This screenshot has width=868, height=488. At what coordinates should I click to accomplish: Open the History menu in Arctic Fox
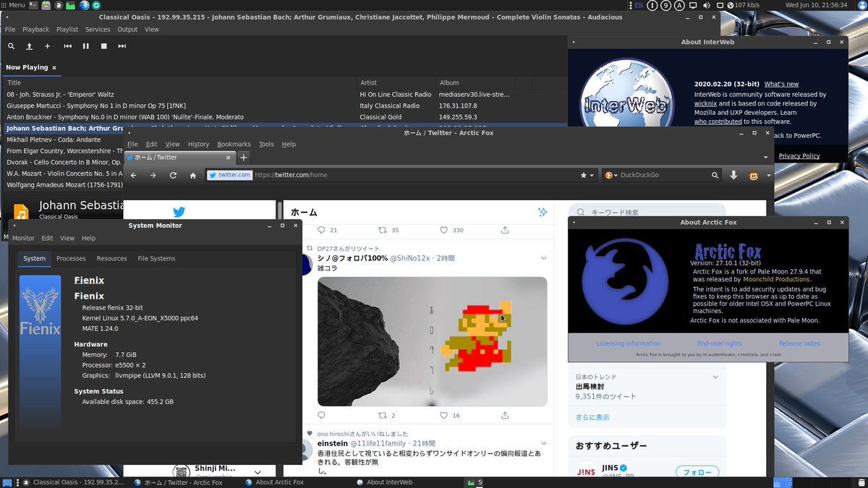coord(198,144)
